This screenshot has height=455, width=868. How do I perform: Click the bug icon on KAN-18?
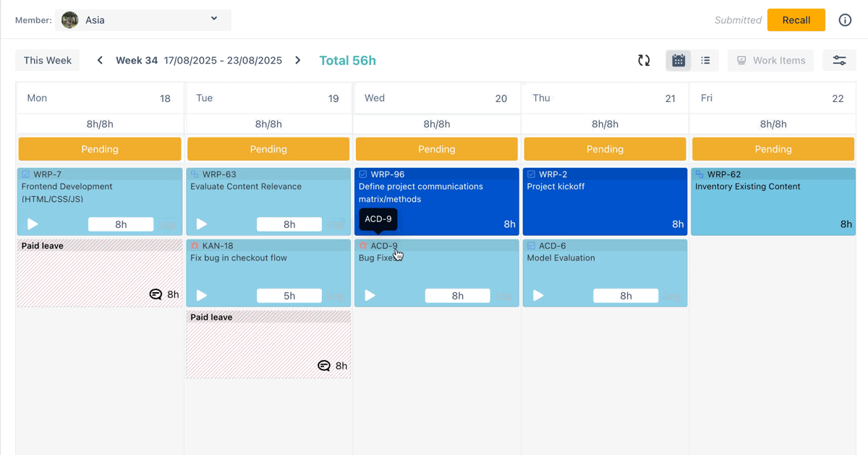coord(195,246)
